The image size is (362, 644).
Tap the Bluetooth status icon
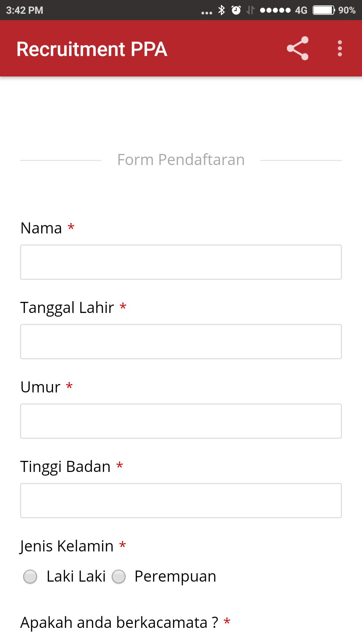tap(222, 10)
